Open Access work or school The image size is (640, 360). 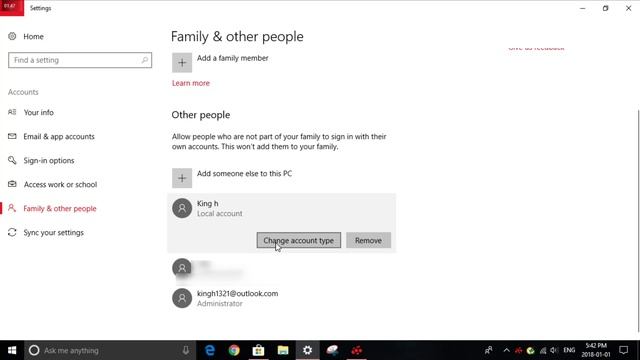tap(60, 184)
